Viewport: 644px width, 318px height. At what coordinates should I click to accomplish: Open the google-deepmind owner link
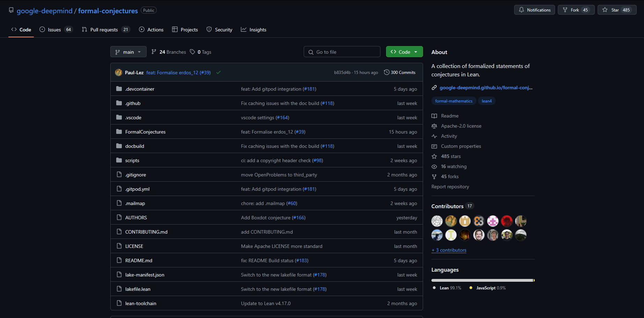[x=45, y=11]
